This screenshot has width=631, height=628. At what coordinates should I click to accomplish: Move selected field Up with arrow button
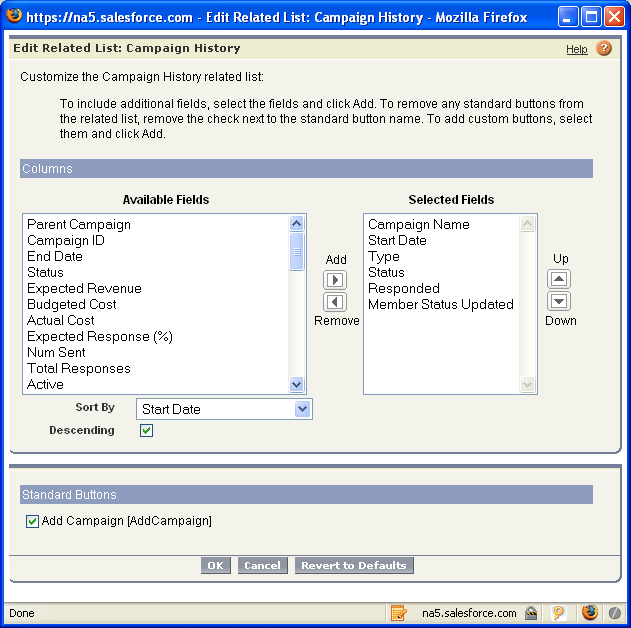[559, 279]
